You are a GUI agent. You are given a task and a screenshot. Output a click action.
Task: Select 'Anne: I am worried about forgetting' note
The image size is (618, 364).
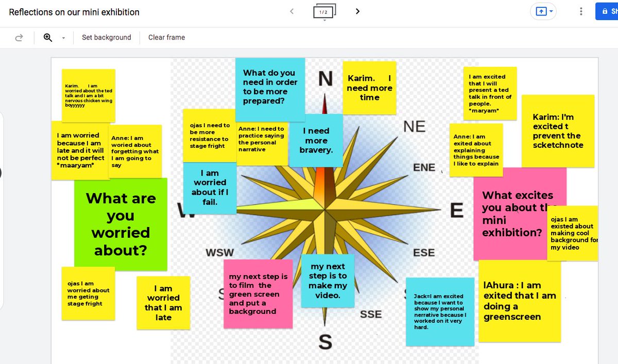click(x=135, y=151)
